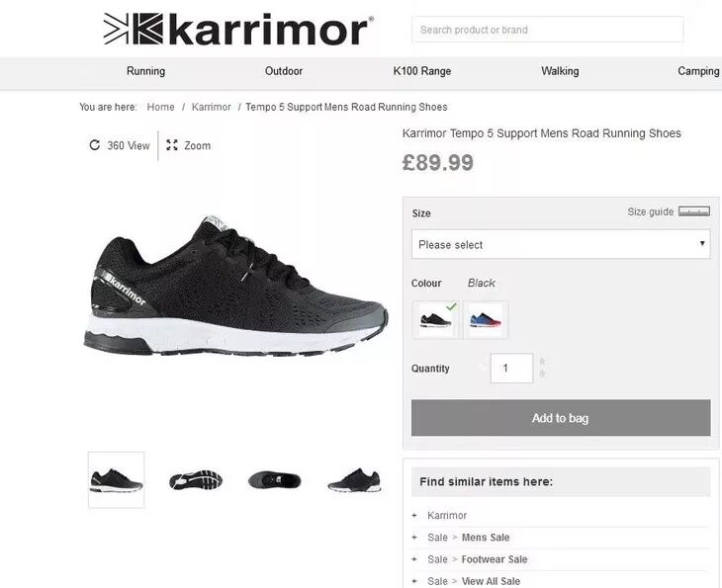Image resolution: width=722 pixels, height=588 pixels.
Task: Expand the Karrimor similar item plus icon
Action: coord(414,516)
